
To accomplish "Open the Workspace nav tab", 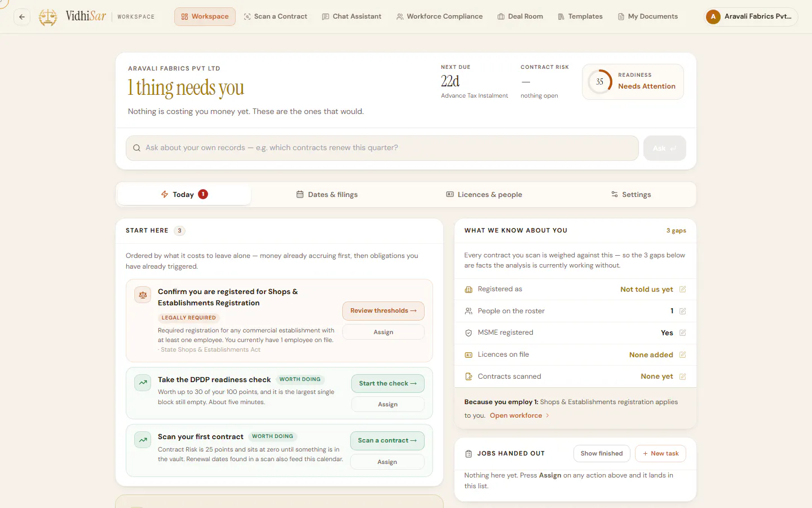I will [x=205, y=17].
